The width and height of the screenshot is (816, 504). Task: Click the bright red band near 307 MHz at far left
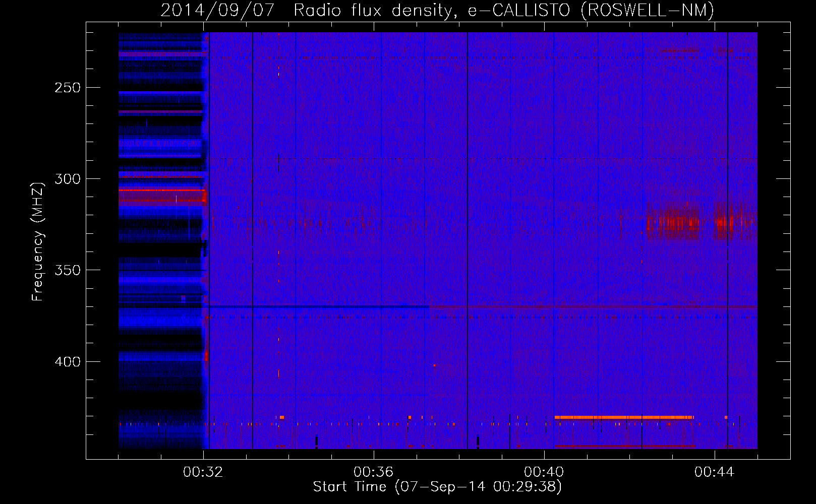(161, 191)
